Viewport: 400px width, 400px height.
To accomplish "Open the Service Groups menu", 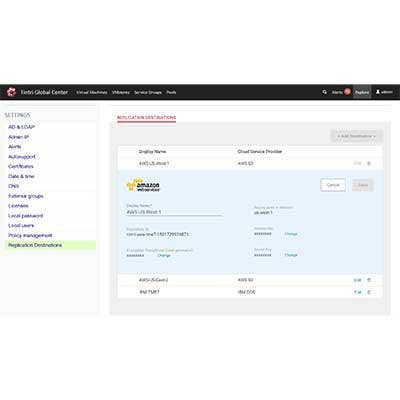I will tap(148, 92).
